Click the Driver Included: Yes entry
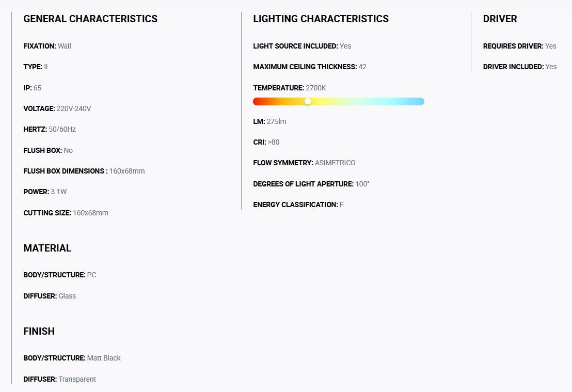 point(519,67)
